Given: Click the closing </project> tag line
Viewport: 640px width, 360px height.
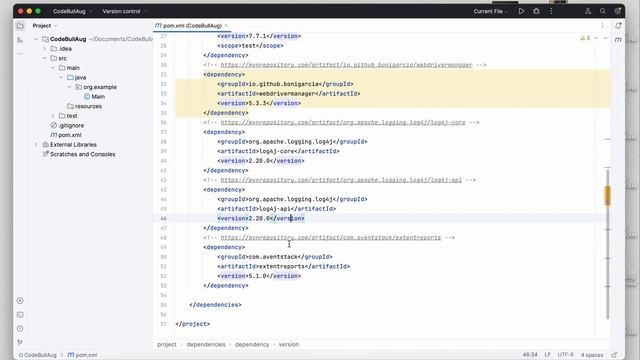Looking at the screenshot, I should coord(193,324).
